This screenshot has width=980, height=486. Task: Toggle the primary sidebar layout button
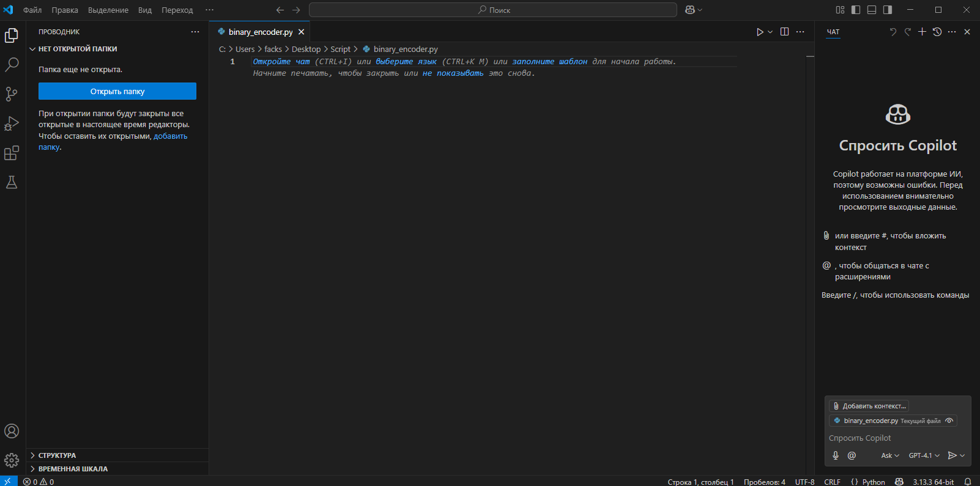point(856,10)
